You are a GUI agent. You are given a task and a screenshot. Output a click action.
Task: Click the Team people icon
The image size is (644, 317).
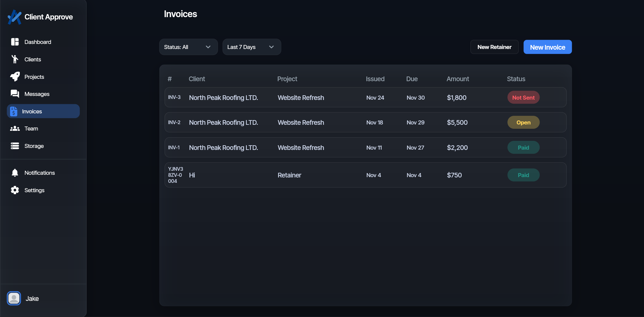click(x=15, y=128)
